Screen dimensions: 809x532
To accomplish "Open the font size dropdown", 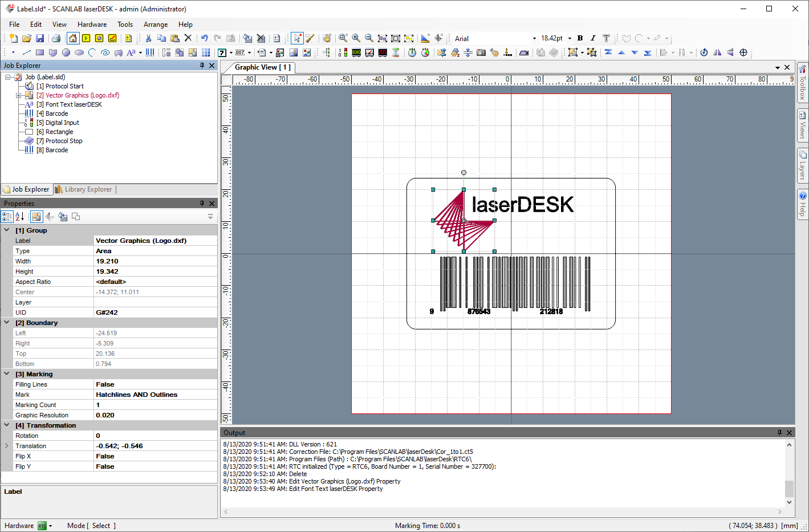I will click(570, 39).
